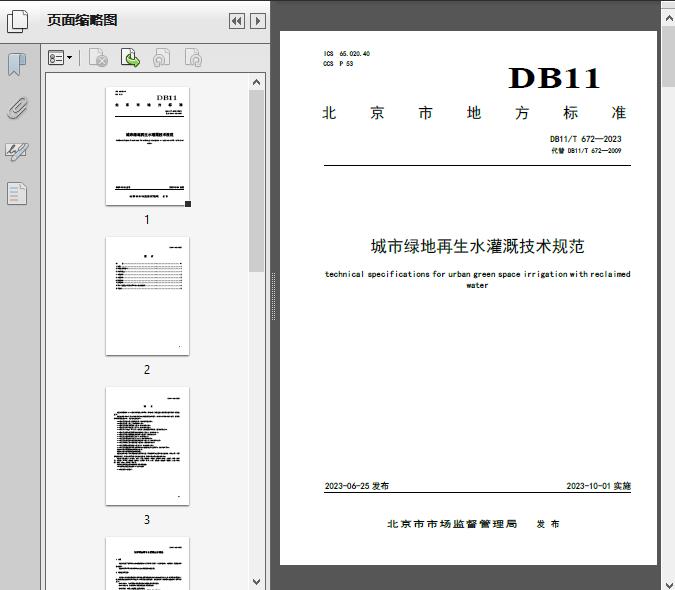This screenshot has width=675, height=590.
Task: Click the 页面缩略图 panel title
Action: point(82,20)
